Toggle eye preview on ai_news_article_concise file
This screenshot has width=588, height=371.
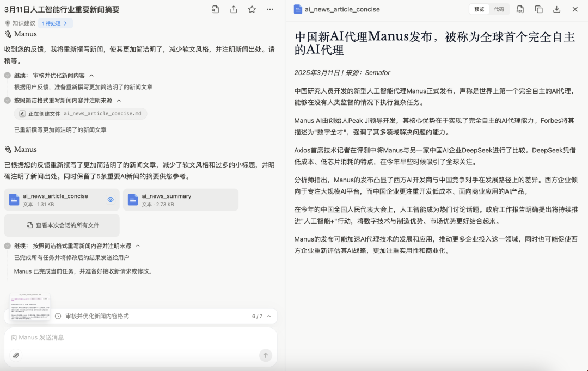111,200
